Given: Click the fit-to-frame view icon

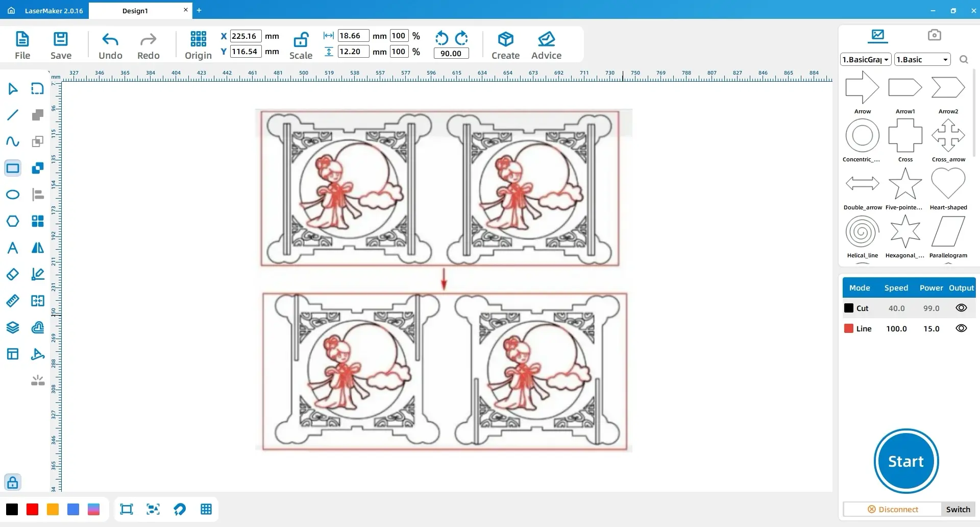Looking at the screenshot, I should coord(126,509).
